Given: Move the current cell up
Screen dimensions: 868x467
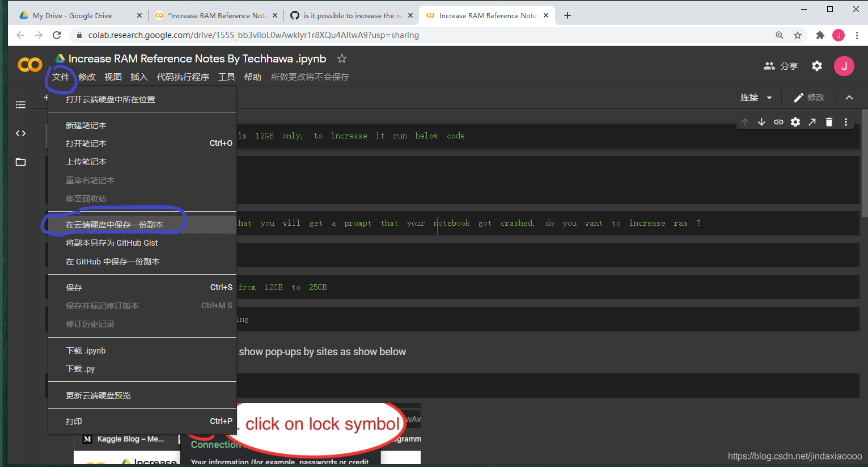Looking at the screenshot, I should coord(744,121).
